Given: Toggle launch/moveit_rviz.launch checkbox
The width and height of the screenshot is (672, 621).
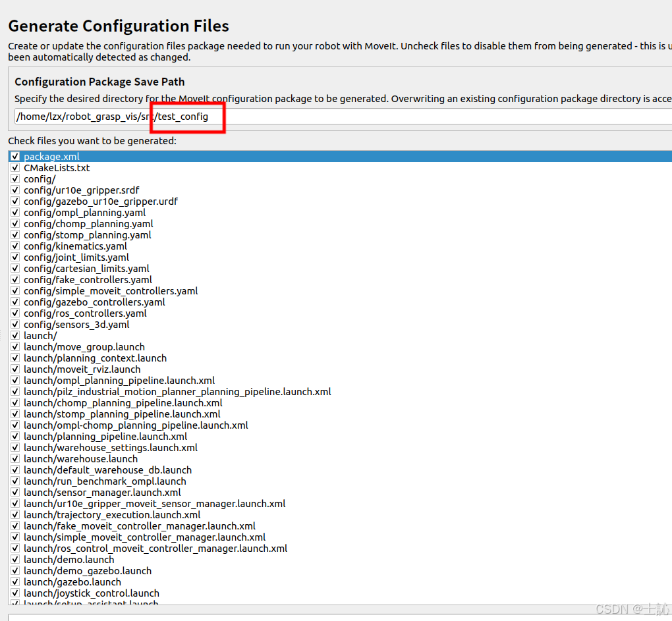Looking at the screenshot, I should [x=15, y=369].
